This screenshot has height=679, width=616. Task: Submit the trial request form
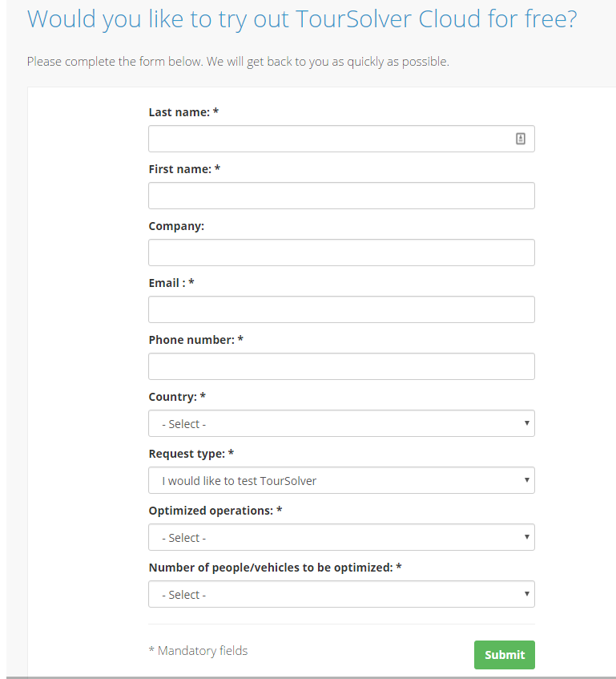505,655
